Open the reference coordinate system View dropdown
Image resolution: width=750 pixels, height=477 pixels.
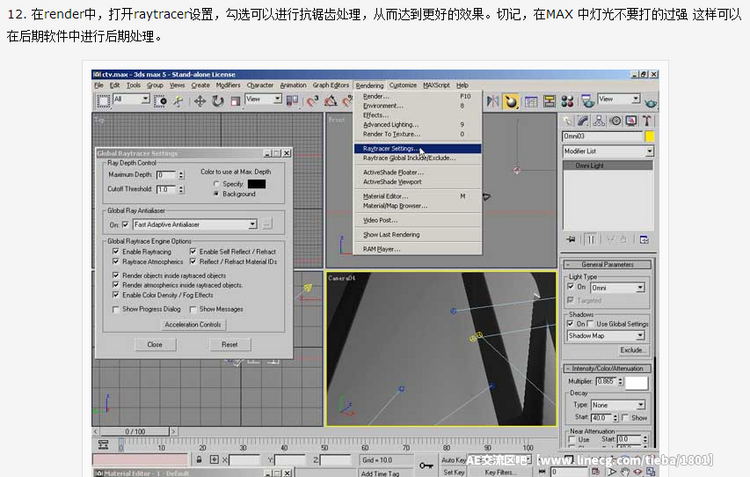click(263, 99)
